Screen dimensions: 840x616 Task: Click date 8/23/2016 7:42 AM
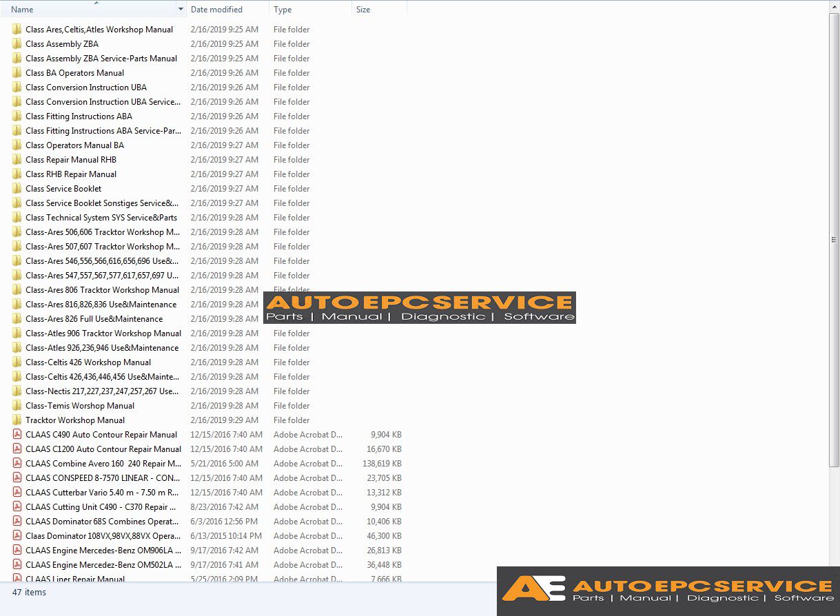226,507
